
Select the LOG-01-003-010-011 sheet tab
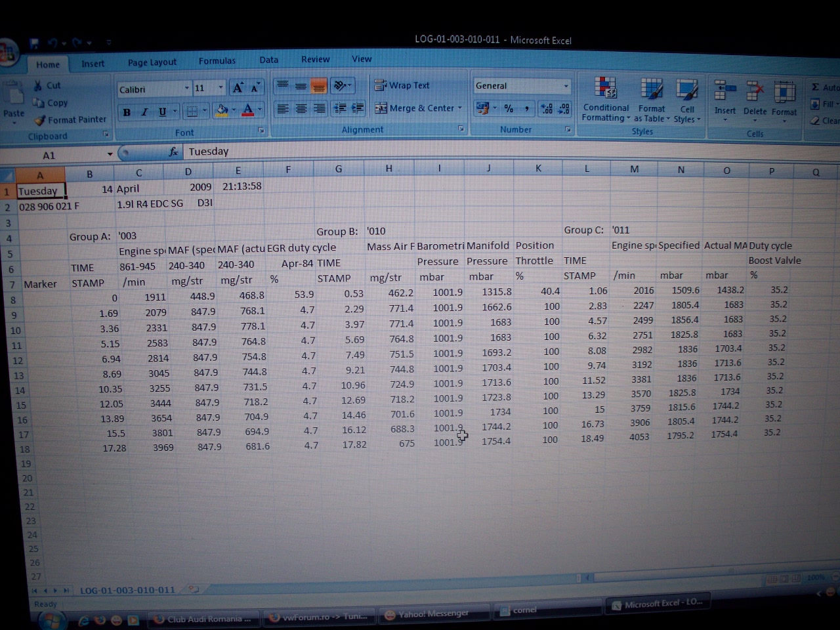127,590
